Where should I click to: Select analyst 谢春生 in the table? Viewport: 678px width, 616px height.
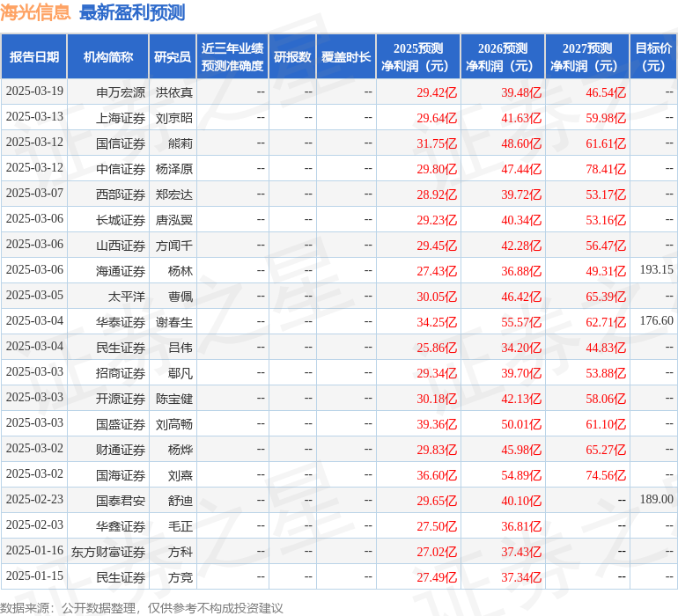coord(174,322)
